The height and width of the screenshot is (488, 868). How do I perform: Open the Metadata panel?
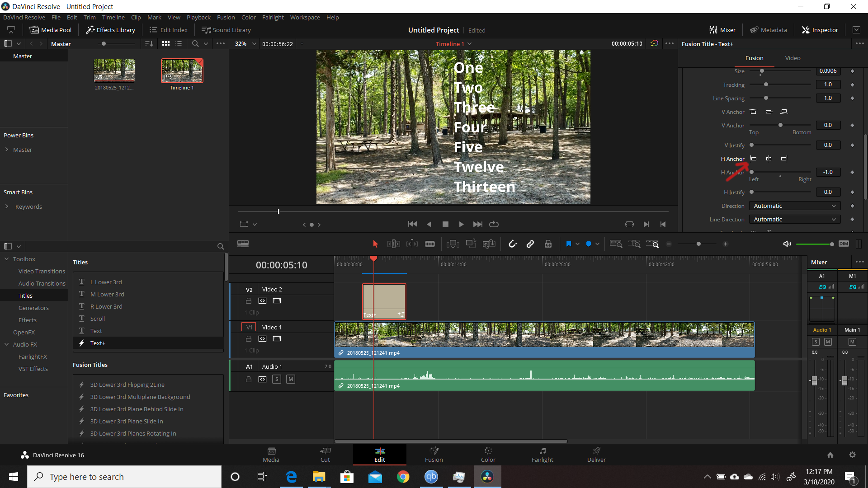tap(769, 30)
